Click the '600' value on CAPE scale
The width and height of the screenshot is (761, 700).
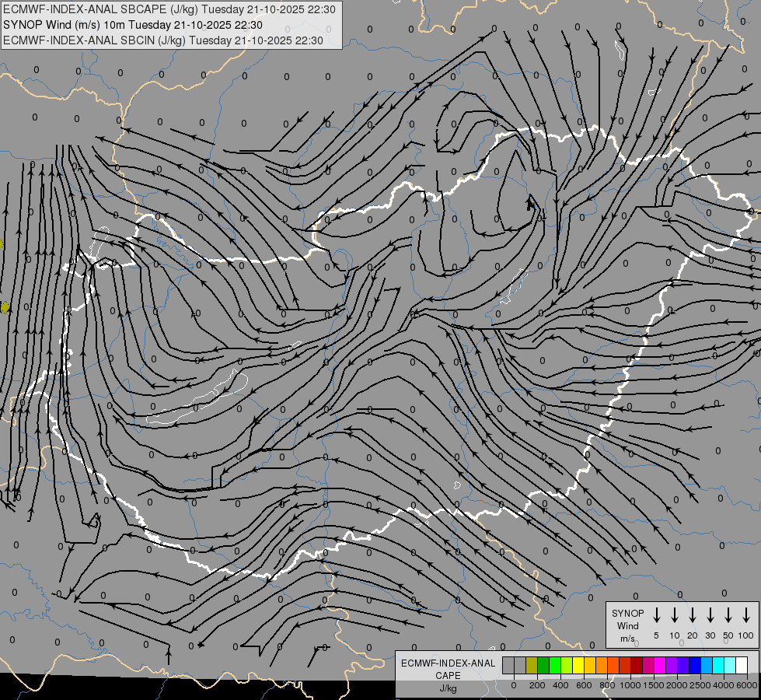pyautogui.click(x=584, y=685)
